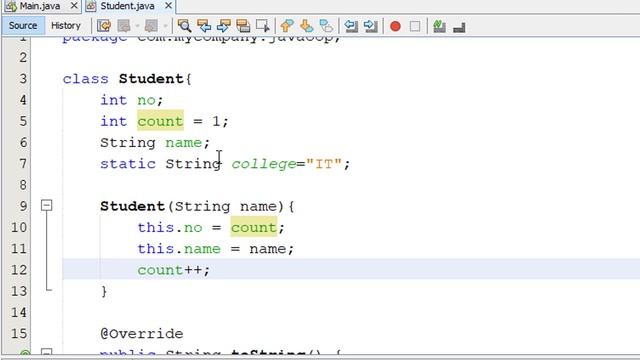Click line number 9 in the gutter

pyautogui.click(x=23, y=206)
